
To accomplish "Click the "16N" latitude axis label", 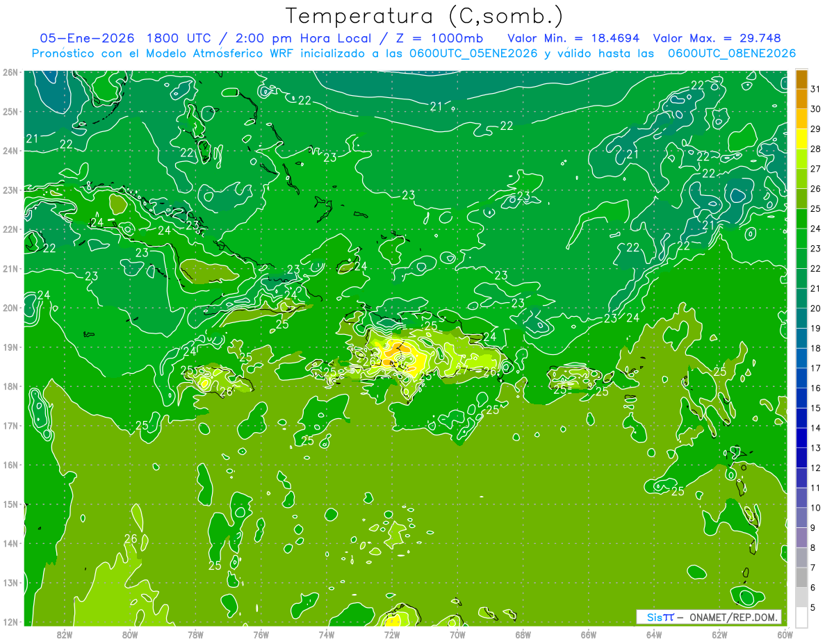I will [x=10, y=465].
